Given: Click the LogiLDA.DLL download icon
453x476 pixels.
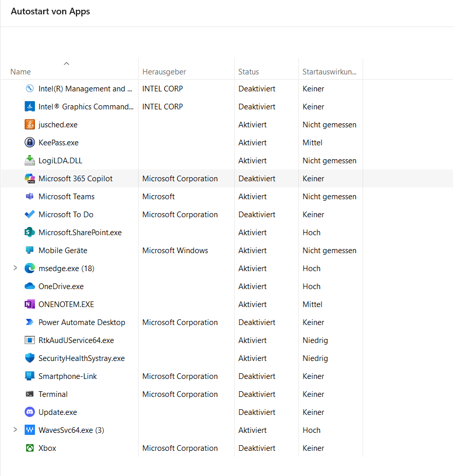Looking at the screenshot, I should click(29, 160).
